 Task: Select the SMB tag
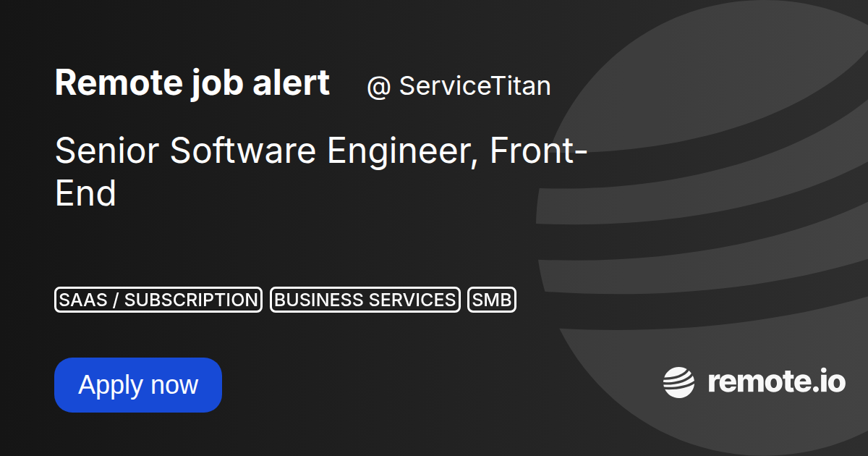click(x=492, y=300)
